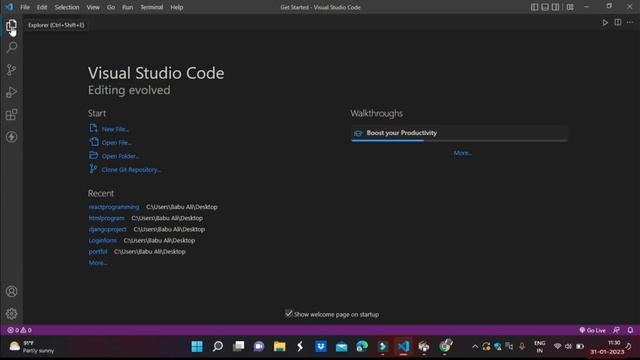Image resolution: width=640 pixels, height=360 pixels.
Task: Click the clock showing 31-01-2023
Action: pos(608,347)
